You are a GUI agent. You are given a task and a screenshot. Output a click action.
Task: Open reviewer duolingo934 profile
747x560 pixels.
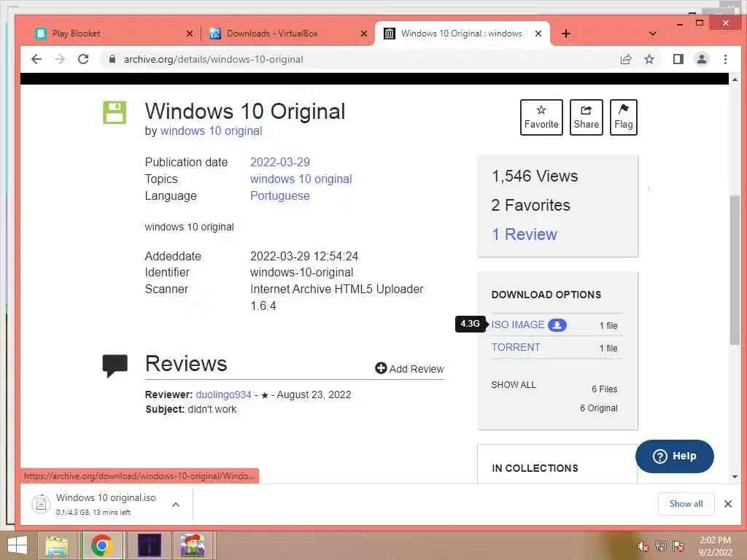(x=223, y=394)
